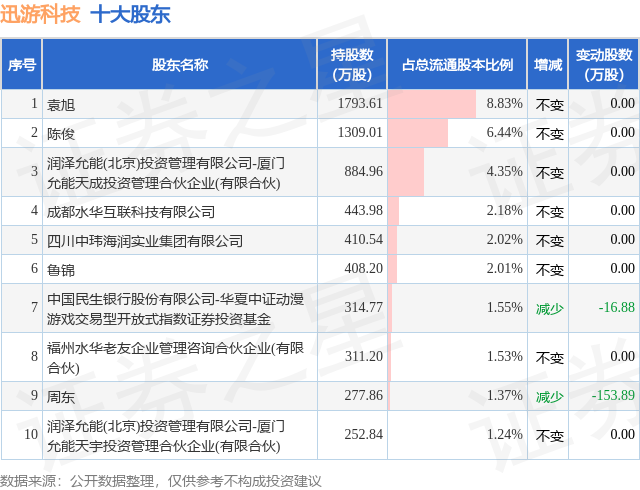Click shareholder 福州水华老友企业管理咨询合伙企业
The width and height of the screenshot is (640, 490).
coord(176,358)
